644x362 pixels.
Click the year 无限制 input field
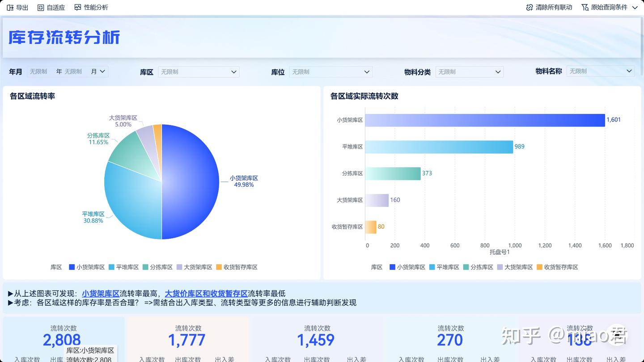[39, 72]
